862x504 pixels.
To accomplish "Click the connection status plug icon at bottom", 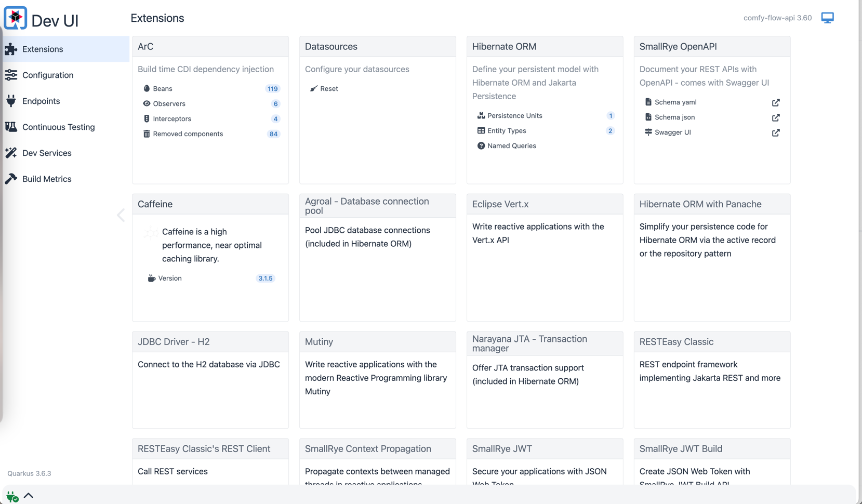I will (12, 497).
